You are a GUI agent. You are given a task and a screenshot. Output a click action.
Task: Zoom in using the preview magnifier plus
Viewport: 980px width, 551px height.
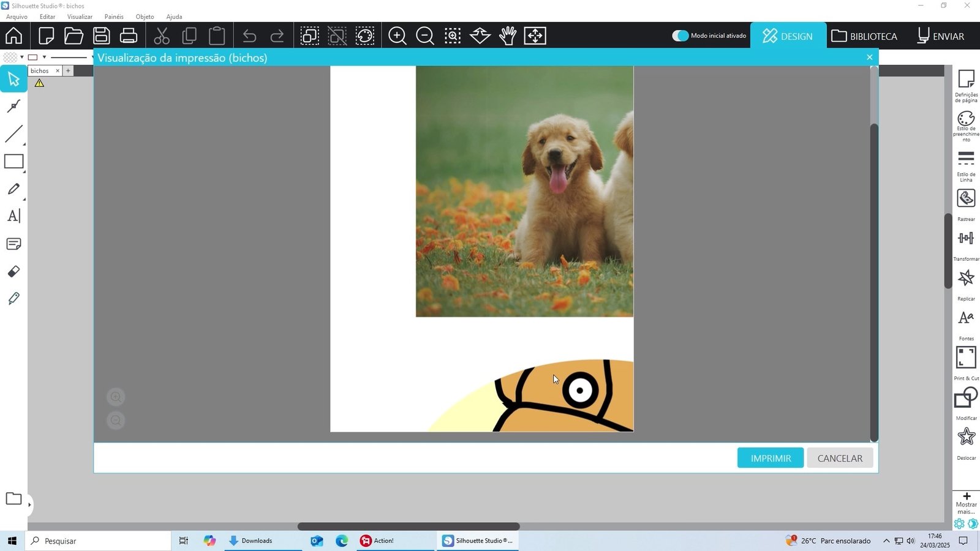point(116,397)
